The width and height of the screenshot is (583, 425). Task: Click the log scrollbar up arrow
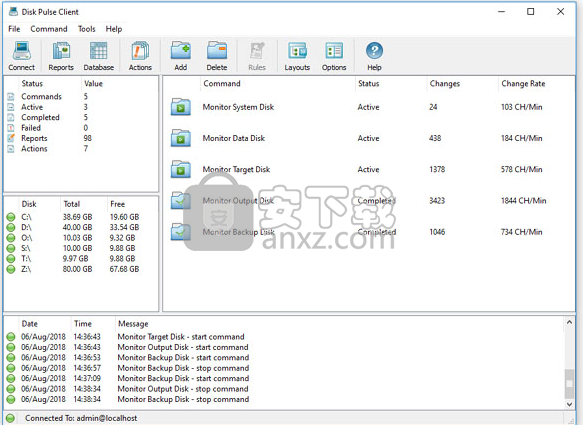coord(569,322)
